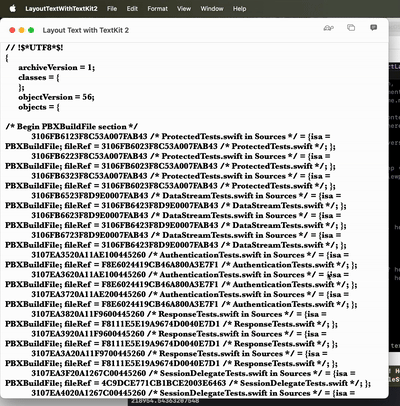Click the comment bubble toolbar icon

click(x=374, y=28)
